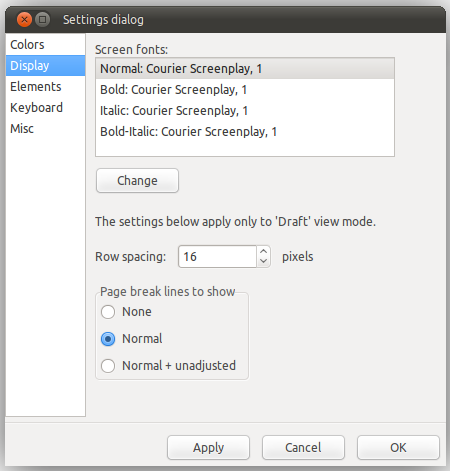This screenshot has height=471, width=450.
Task: Click the Cancel button
Action: tap(303, 448)
